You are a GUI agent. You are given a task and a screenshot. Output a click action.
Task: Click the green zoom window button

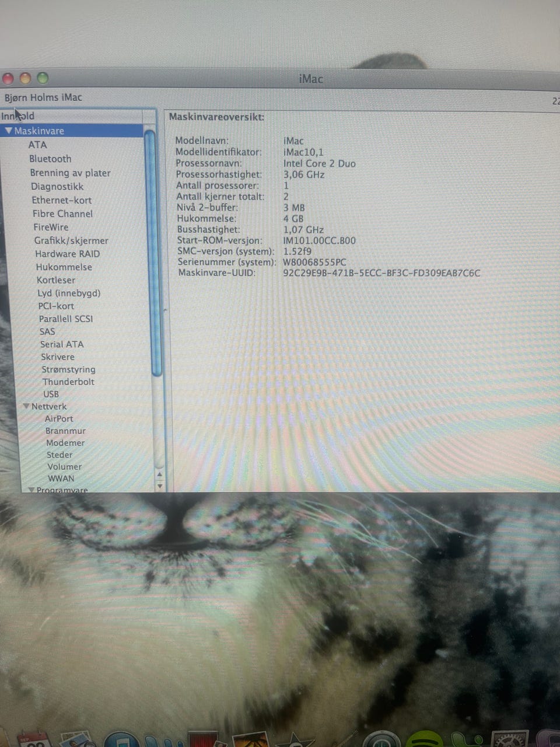coord(43,78)
